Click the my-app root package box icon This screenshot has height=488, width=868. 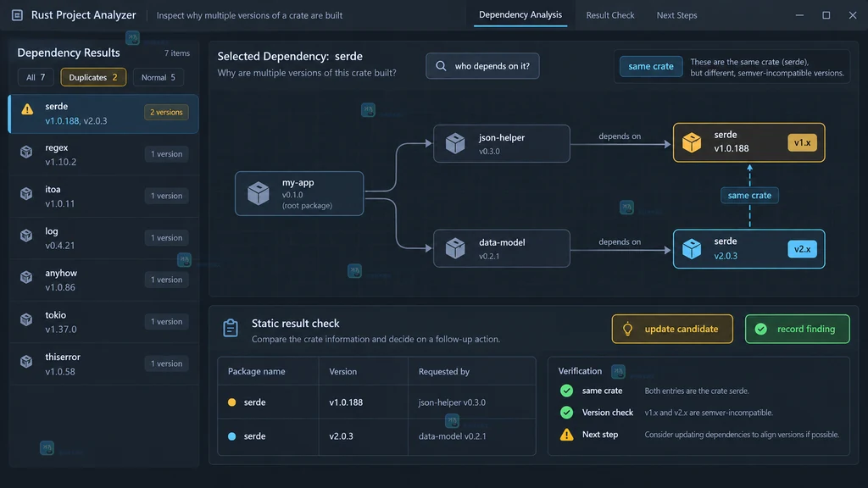258,193
